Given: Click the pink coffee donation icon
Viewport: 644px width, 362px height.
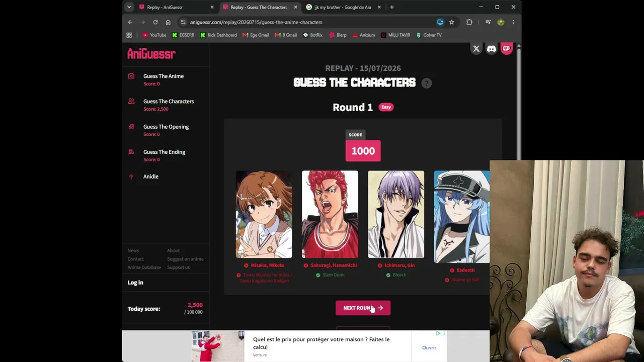Looking at the screenshot, I should 507,49.
